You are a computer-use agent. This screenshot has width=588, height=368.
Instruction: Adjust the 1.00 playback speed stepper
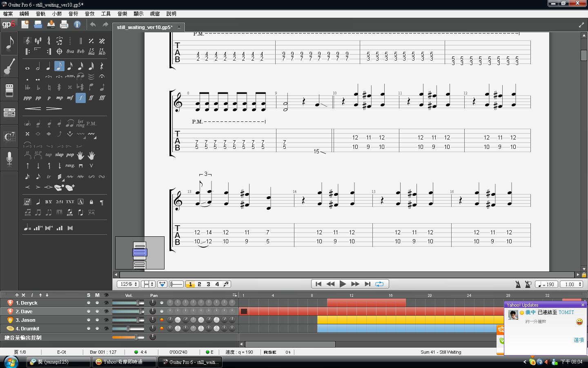point(571,284)
